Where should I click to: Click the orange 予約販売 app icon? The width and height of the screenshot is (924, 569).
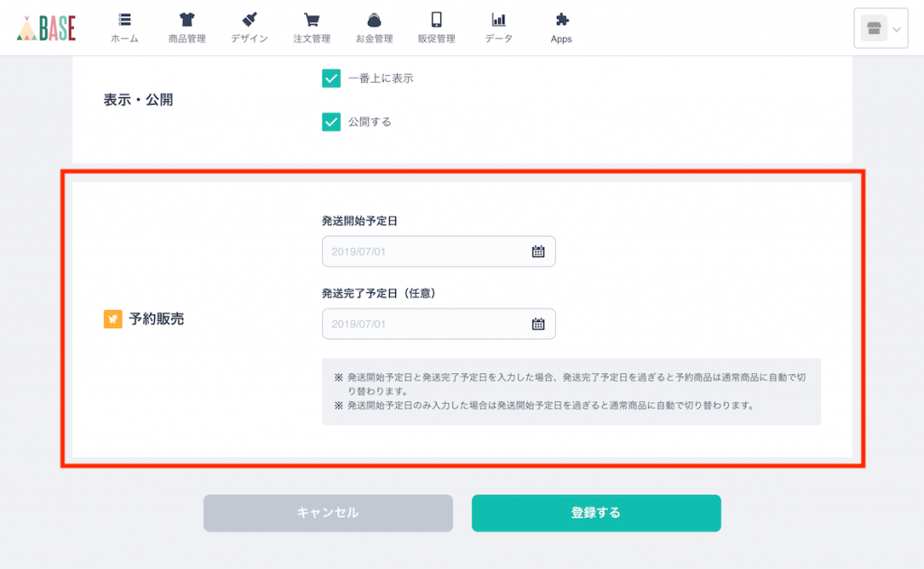113,319
